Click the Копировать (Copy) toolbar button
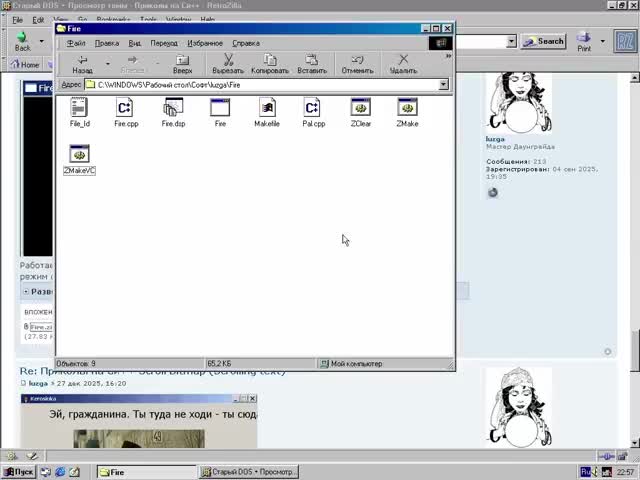Image resolution: width=640 pixels, height=480 pixels. (x=270, y=64)
